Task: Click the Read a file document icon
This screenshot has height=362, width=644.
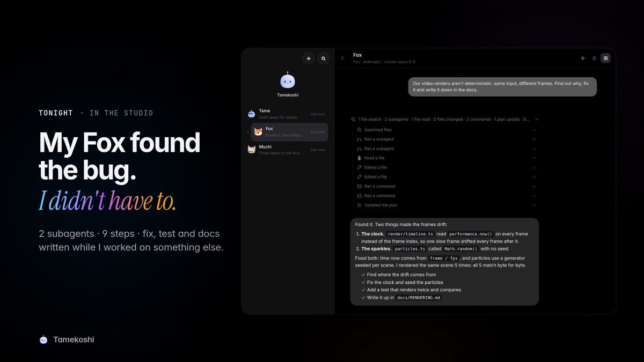Action: [360, 158]
